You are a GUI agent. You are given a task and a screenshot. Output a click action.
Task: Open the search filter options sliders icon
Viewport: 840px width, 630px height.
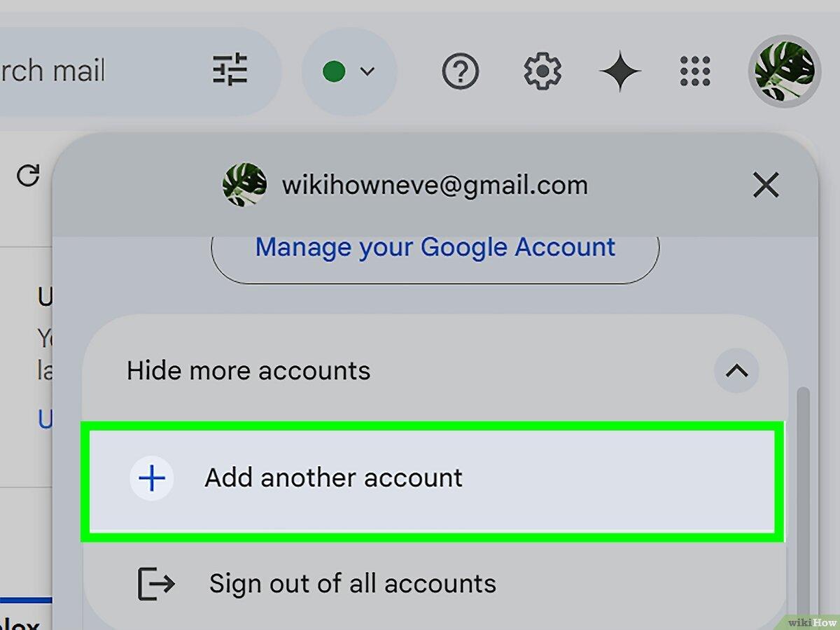pos(230,70)
